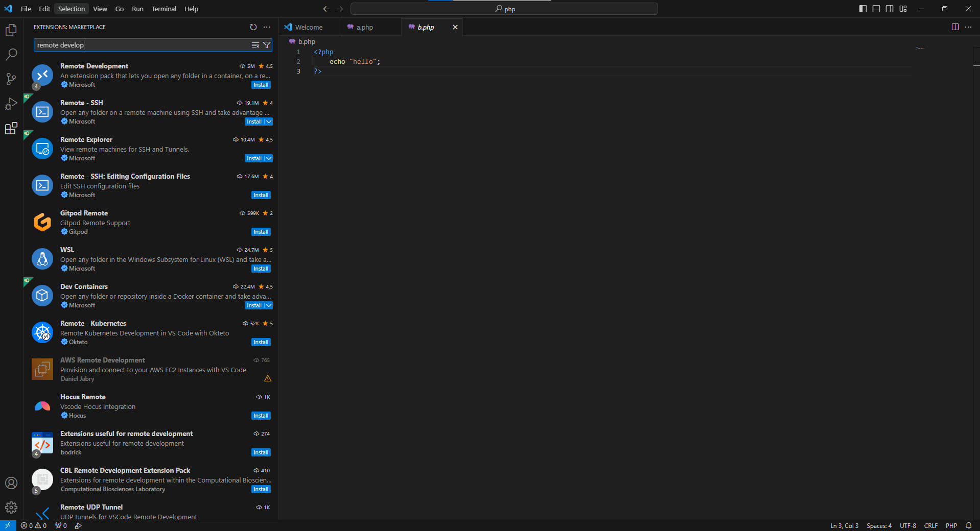Change the Spaces: 4 indentation setting
The image size is (980, 531).
coord(879,525)
